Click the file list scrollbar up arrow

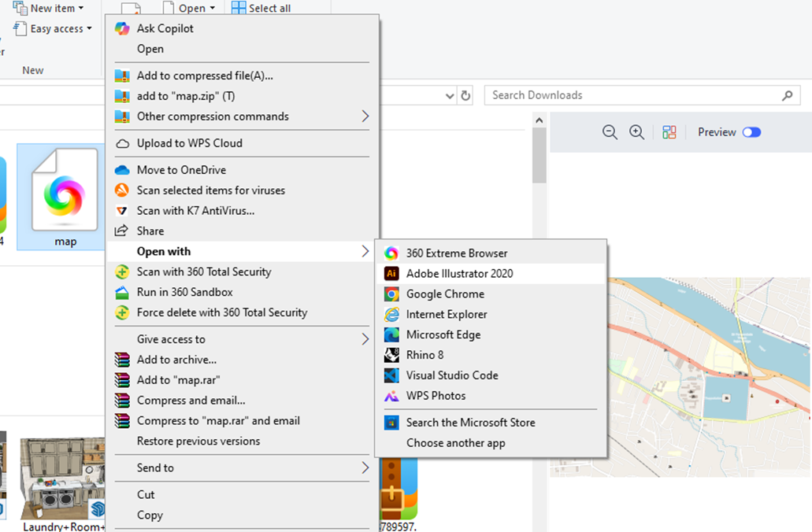click(x=539, y=120)
